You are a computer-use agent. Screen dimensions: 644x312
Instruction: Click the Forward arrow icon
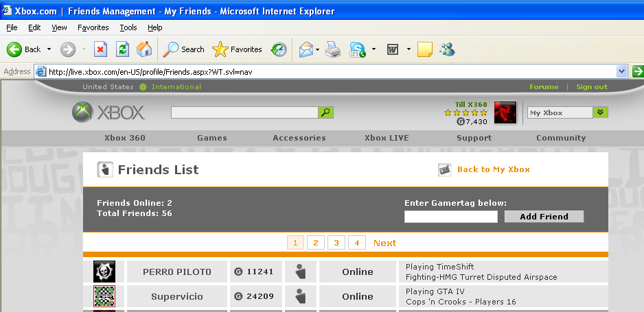[68, 49]
